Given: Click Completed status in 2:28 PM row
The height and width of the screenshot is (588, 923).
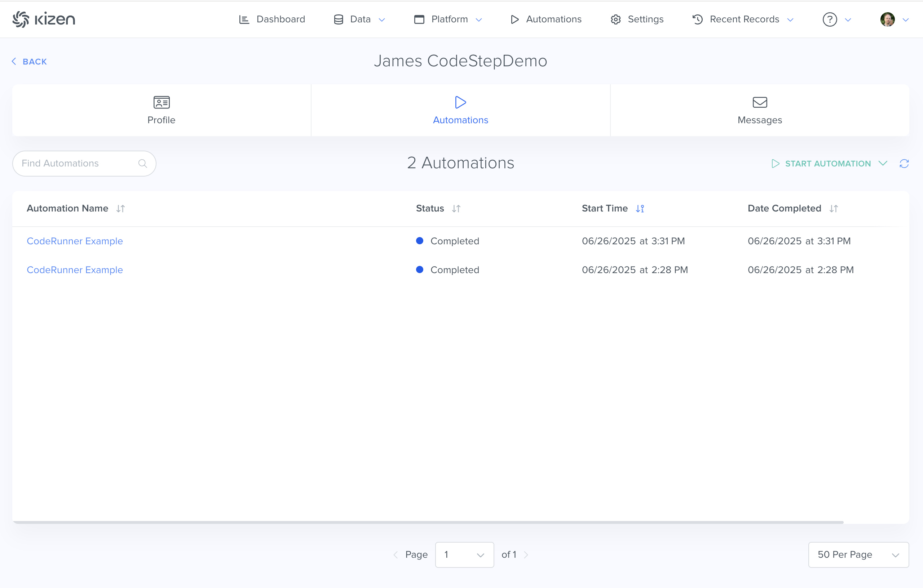Looking at the screenshot, I should pos(447,269).
